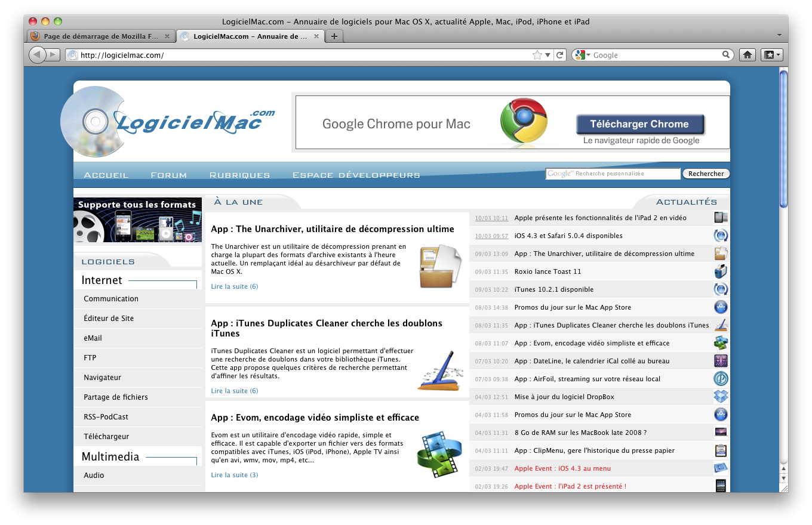The image size is (812, 525).
Task: Click Evom film strip icon
Action: [439, 455]
